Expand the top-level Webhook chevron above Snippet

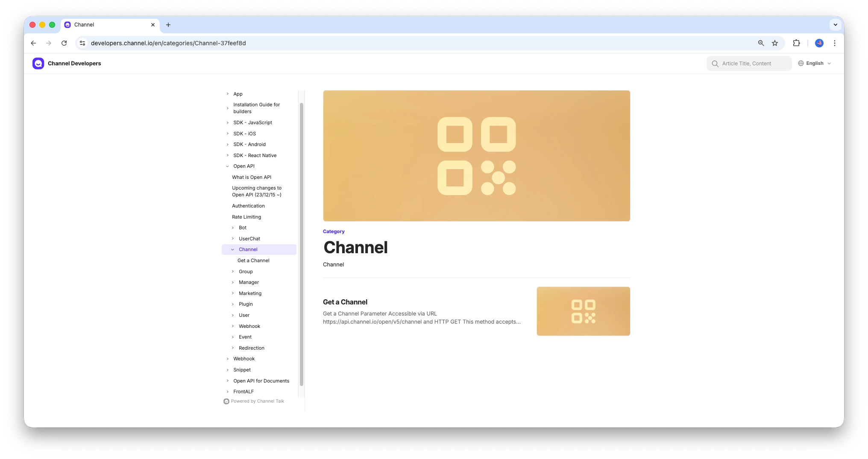(x=228, y=359)
